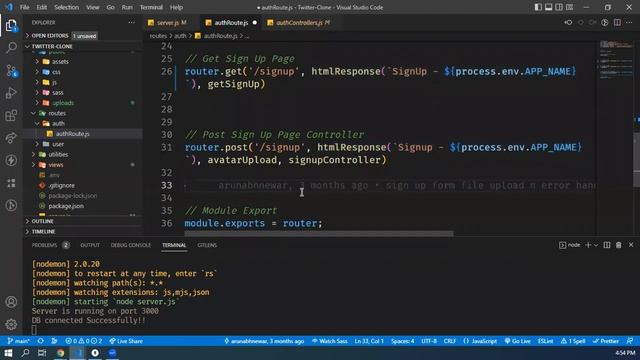Switch to the GitLens panel tab
The height and width of the screenshot is (360, 640).
[207, 245]
